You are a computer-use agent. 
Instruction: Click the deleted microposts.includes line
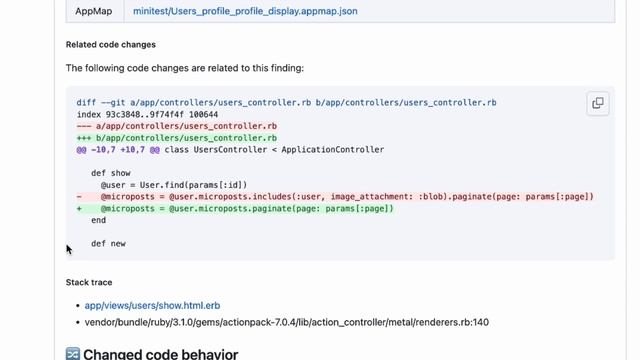335,197
